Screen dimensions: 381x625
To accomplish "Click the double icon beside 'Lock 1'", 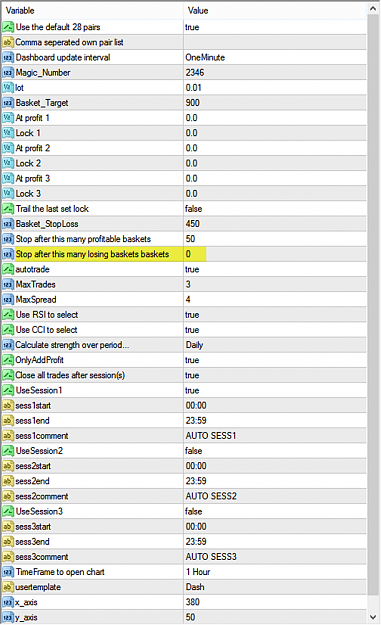I will coord(8,133).
